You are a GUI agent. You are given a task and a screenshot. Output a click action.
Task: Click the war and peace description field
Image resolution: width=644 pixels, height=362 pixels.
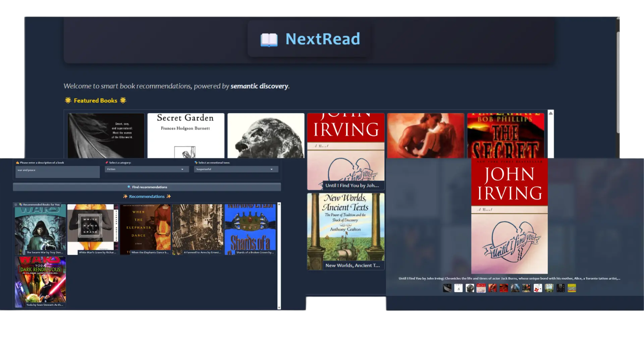click(x=58, y=172)
